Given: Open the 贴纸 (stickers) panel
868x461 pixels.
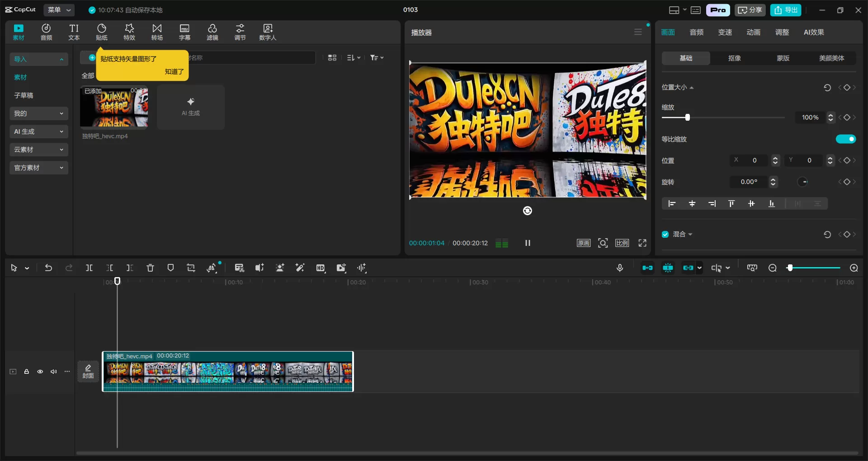Looking at the screenshot, I should pos(102,32).
